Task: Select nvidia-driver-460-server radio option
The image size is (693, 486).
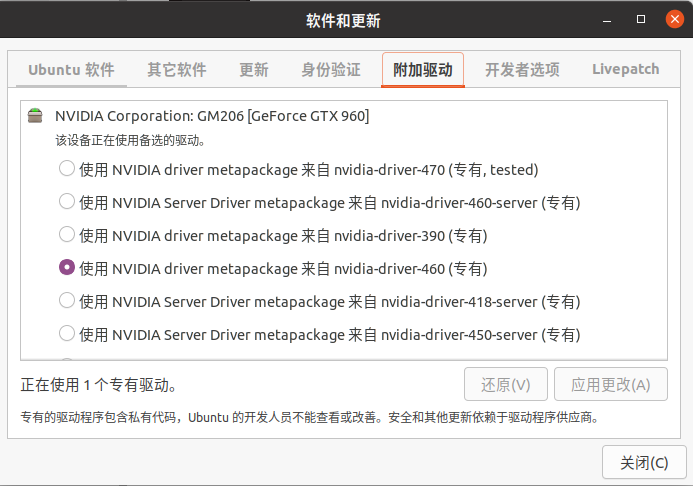Action: pos(67,201)
